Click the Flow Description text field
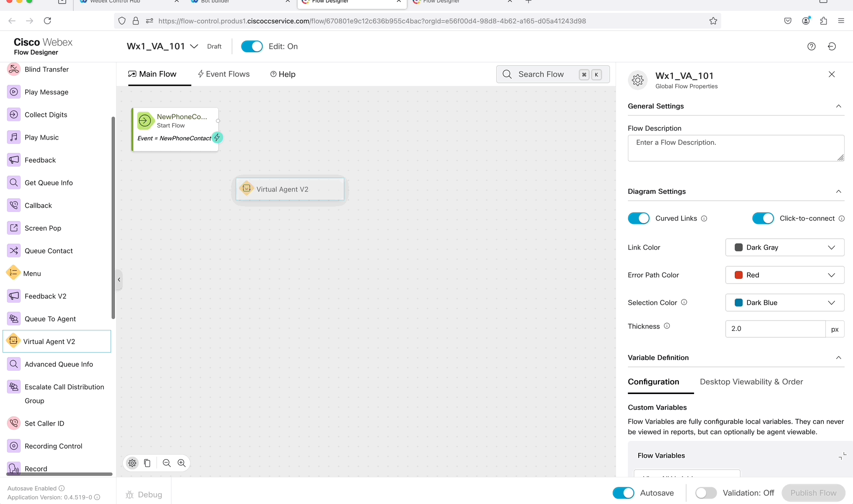 [x=735, y=148]
